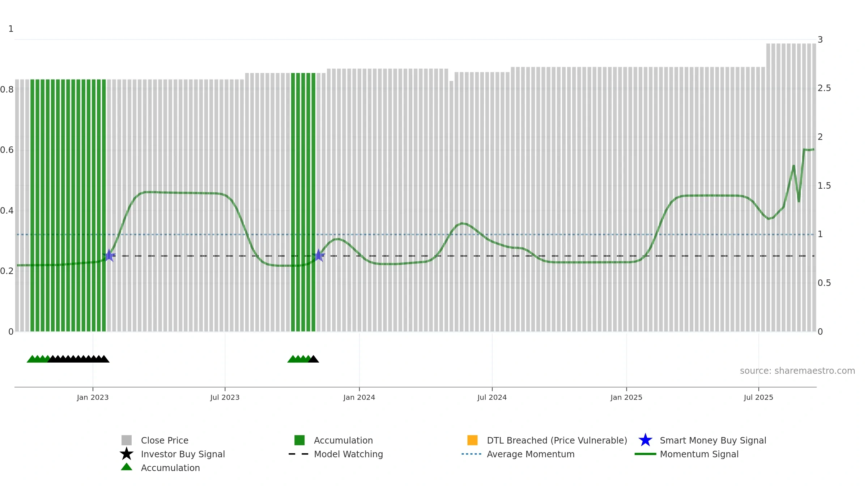Click the Jan 2025 x-axis tick label
The height and width of the screenshot is (488, 868).
pyautogui.click(x=626, y=398)
